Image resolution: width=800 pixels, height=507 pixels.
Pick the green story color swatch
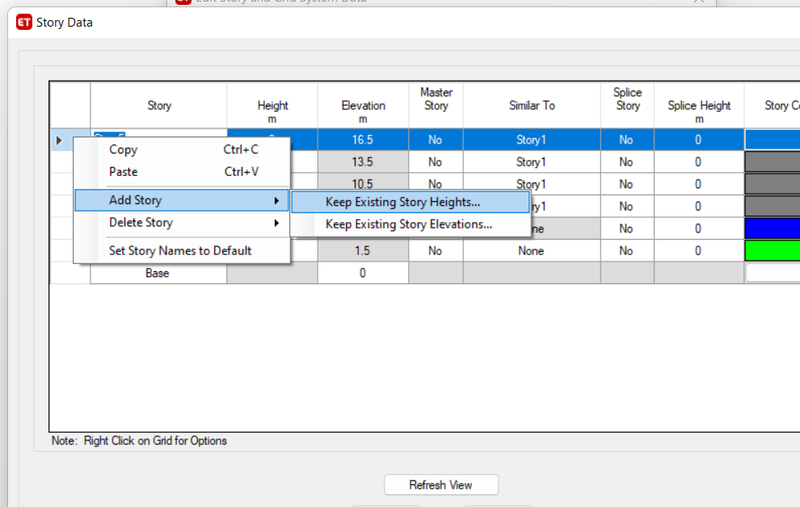tap(772, 251)
